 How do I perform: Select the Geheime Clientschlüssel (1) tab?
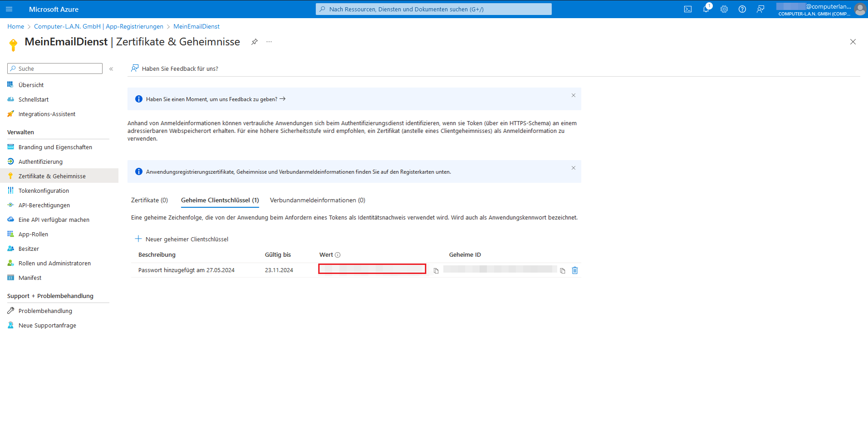click(x=220, y=200)
